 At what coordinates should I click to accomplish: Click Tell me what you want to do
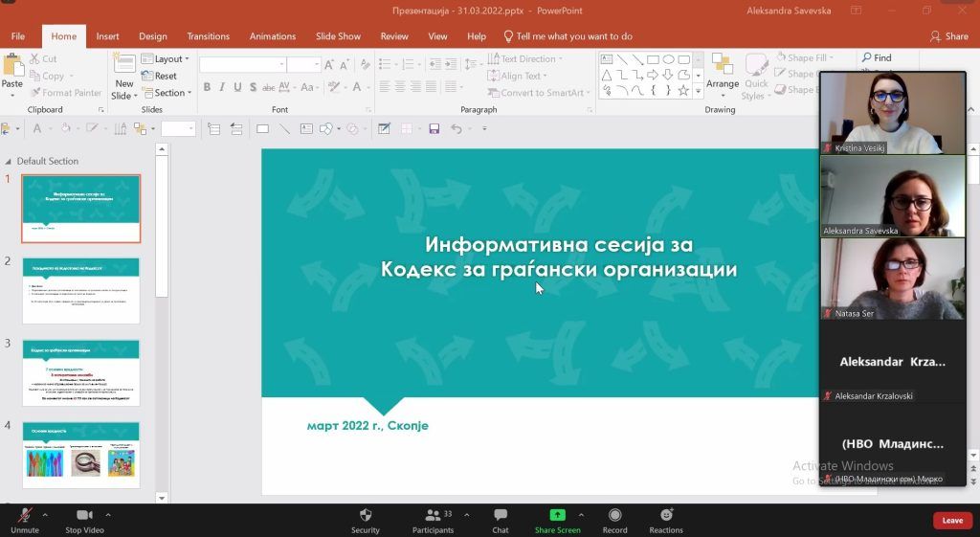point(568,36)
